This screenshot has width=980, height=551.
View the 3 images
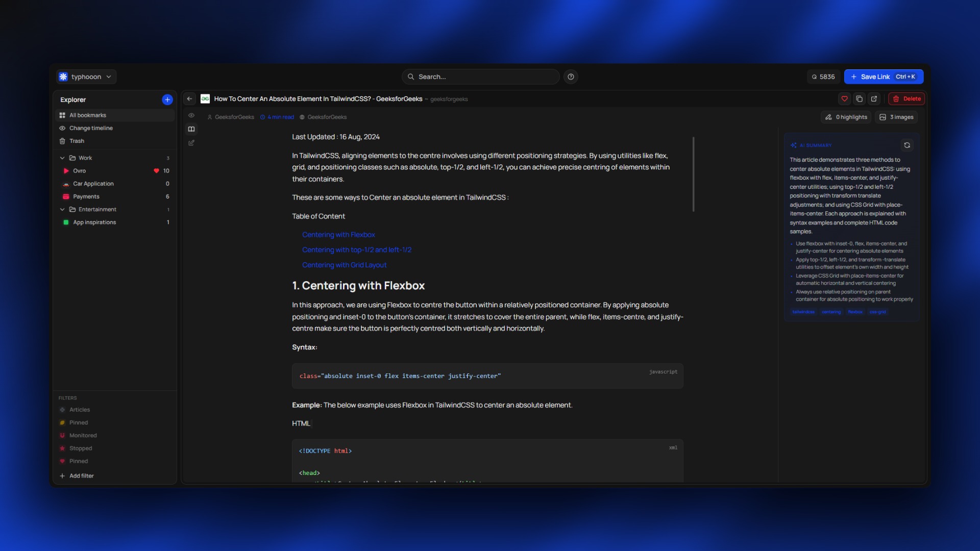896,117
